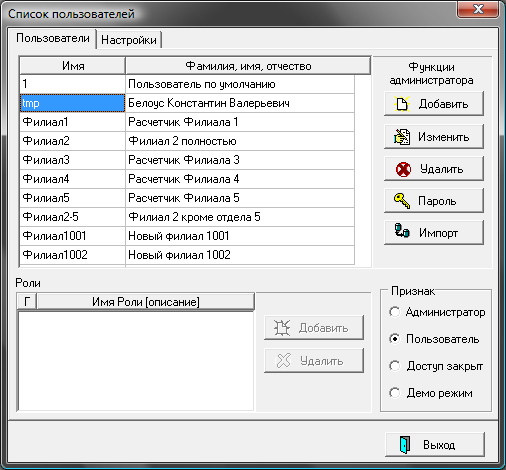Choose the Доступ закрыт radio option
Viewport: 506px width, 470px height.
click(395, 366)
